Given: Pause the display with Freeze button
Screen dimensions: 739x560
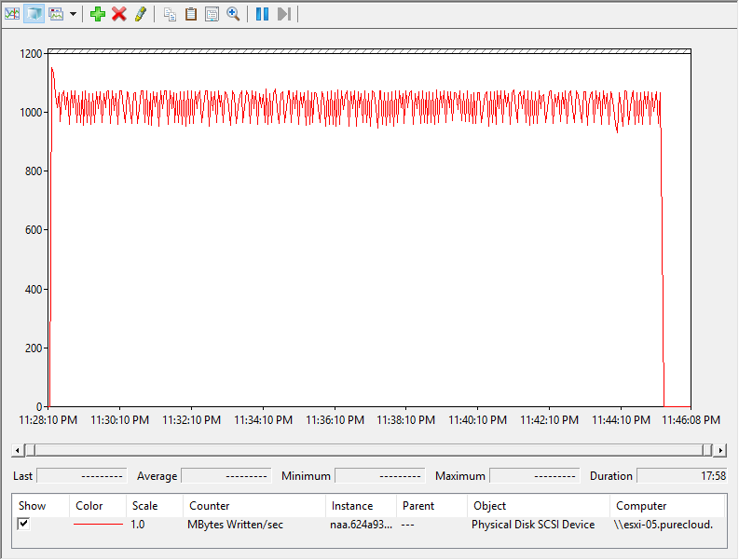Looking at the screenshot, I should [x=262, y=14].
